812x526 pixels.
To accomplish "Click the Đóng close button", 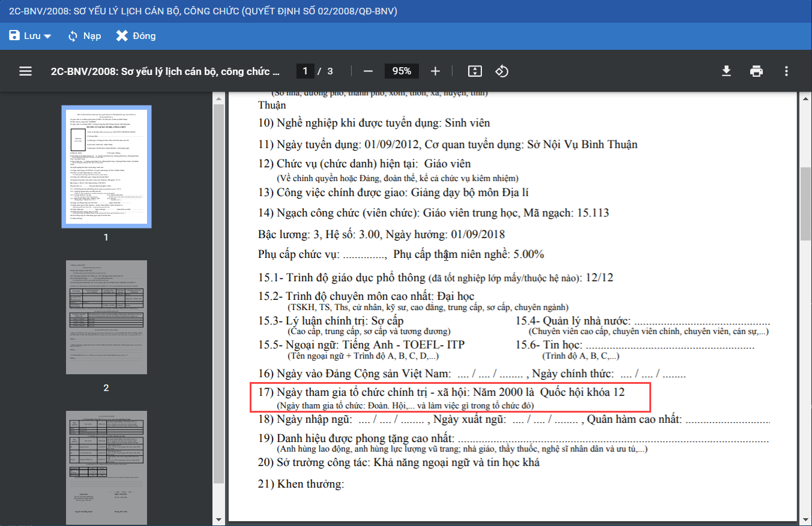I will tap(136, 36).
